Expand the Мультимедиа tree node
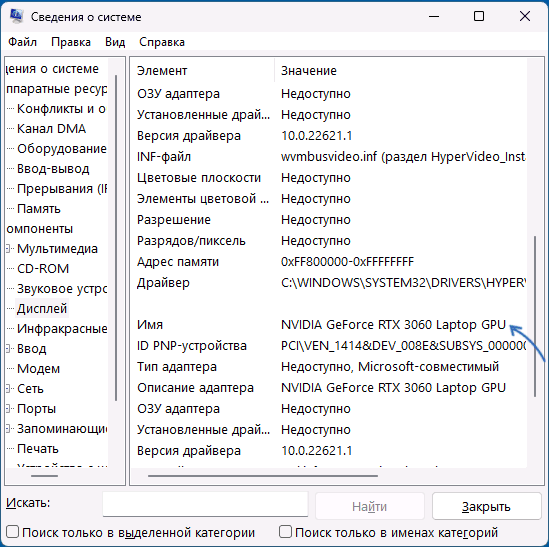This screenshot has height=547, width=549. [x=8, y=249]
